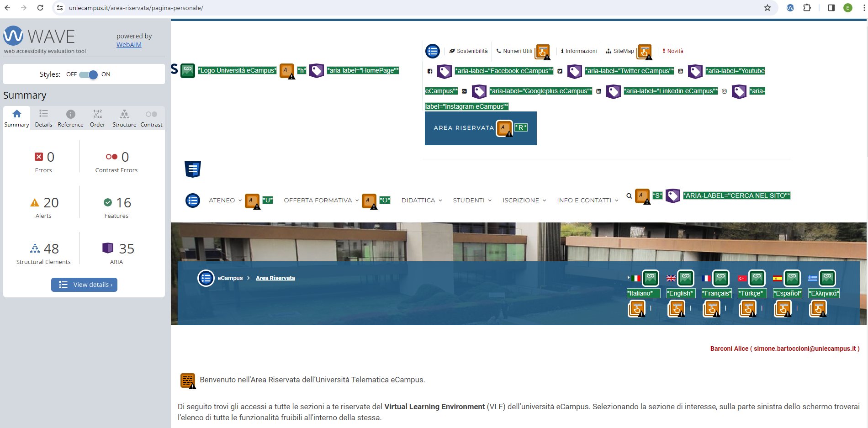868x428 pixels.
Task: Click the linked image icon beside Logo Università eCampus
Action: (x=188, y=70)
